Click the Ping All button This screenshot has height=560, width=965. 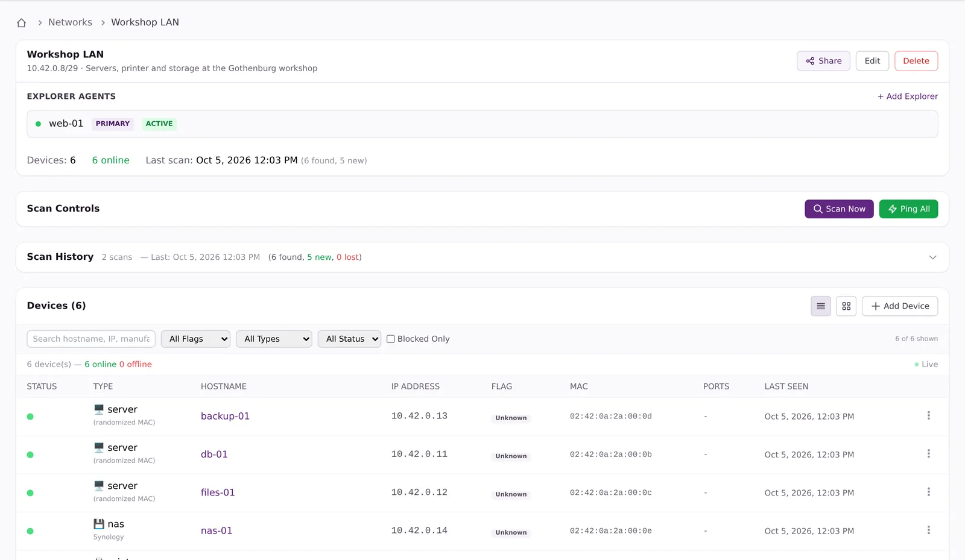(x=908, y=209)
